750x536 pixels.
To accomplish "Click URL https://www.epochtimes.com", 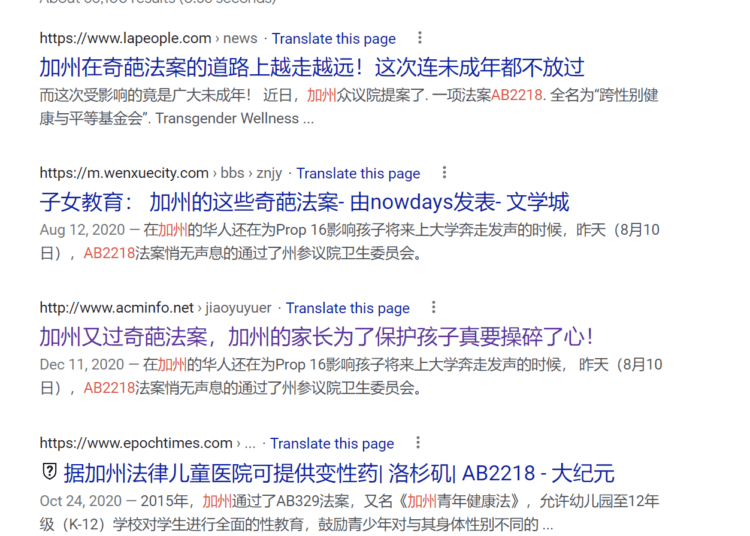I will point(136,443).
